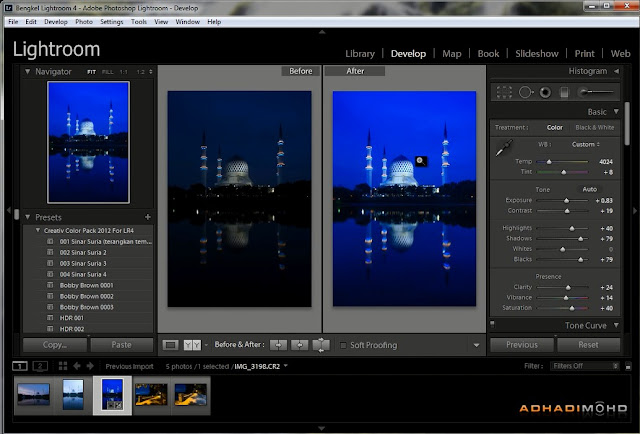The width and height of the screenshot is (640, 434).
Task: Click the Copy... button
Action: click(55, 345)
